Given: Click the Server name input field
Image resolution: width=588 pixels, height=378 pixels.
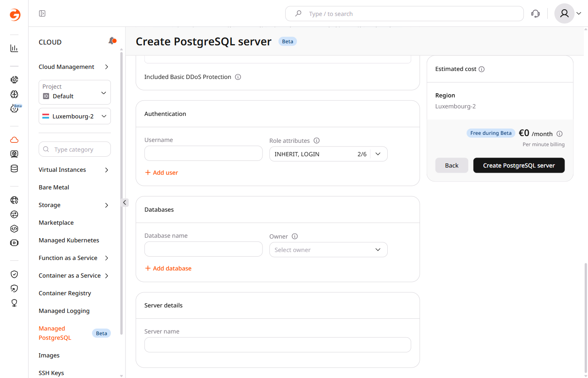Looking at the screenshot, I should click(278, 345).
